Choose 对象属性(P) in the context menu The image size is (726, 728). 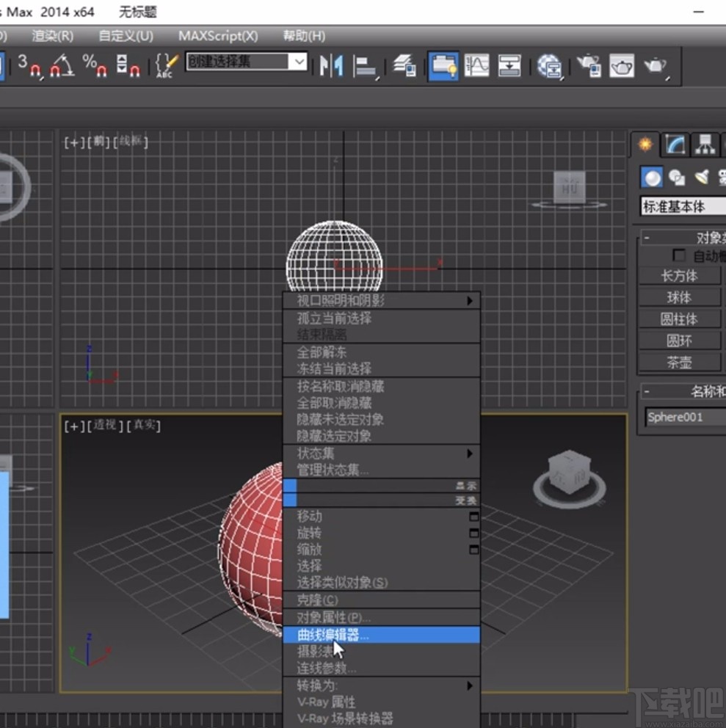coord(381,617)
